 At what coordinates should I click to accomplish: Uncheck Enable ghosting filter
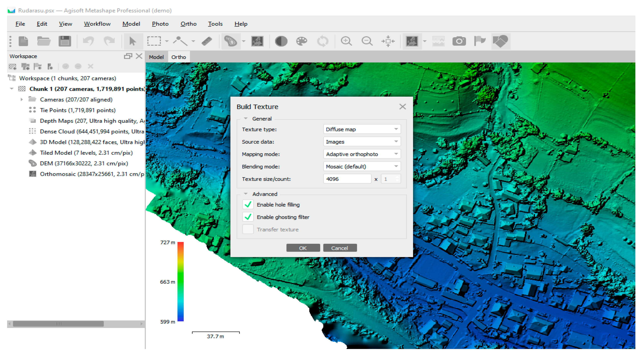point(248,217)
